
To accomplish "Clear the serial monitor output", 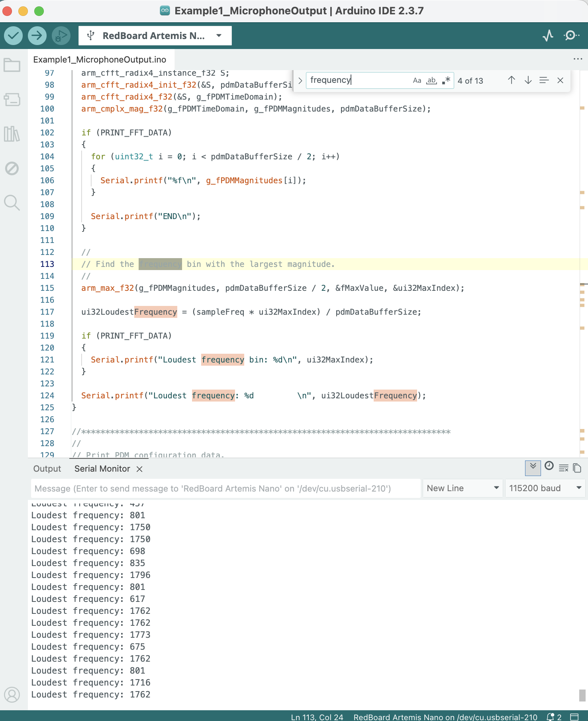I will pyautogui.click(x=563, y=468).
